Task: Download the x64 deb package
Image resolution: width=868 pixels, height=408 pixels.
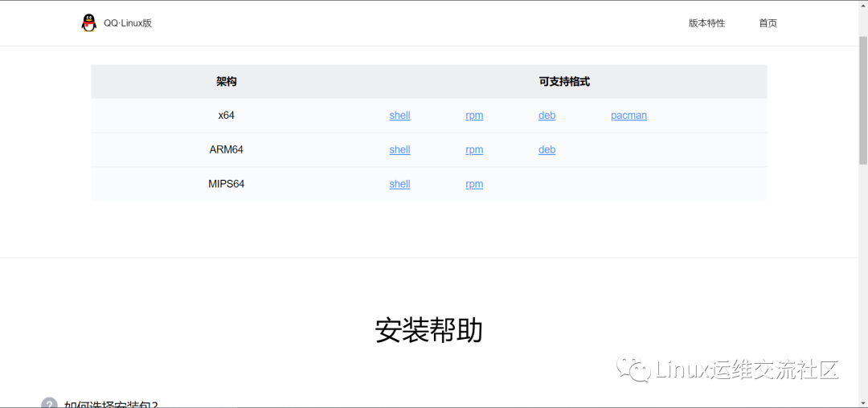Action: pyautogui.click(x=547, y=116)
